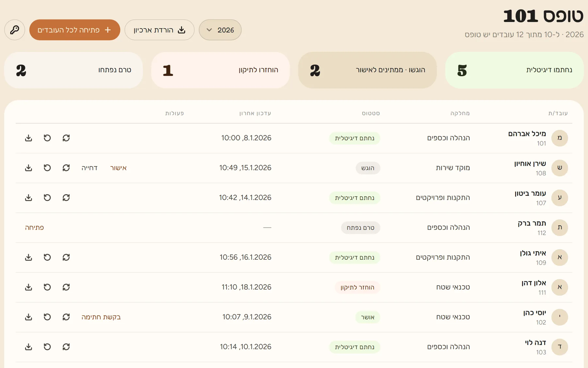Download form for אלון דהן
588x368 pixels.
coord(28,287)
